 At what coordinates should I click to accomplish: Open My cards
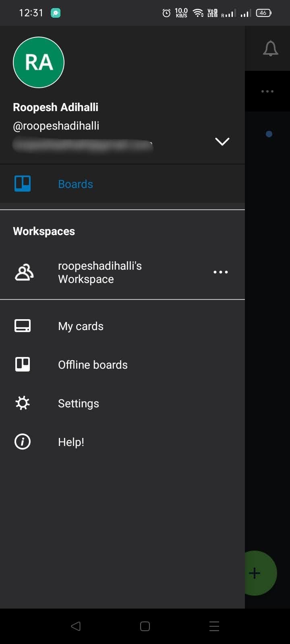[122, 326]
